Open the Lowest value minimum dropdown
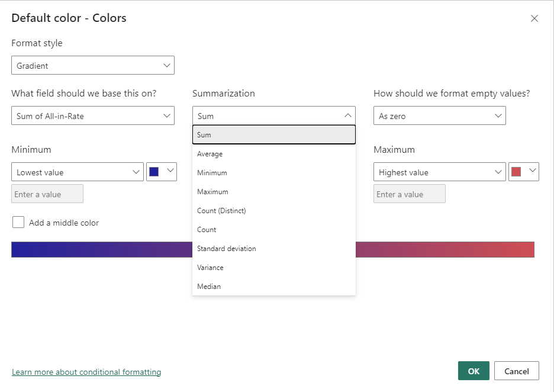Viewport: 554px width, 392px height. pyautogui.click(x=78, y=172)
